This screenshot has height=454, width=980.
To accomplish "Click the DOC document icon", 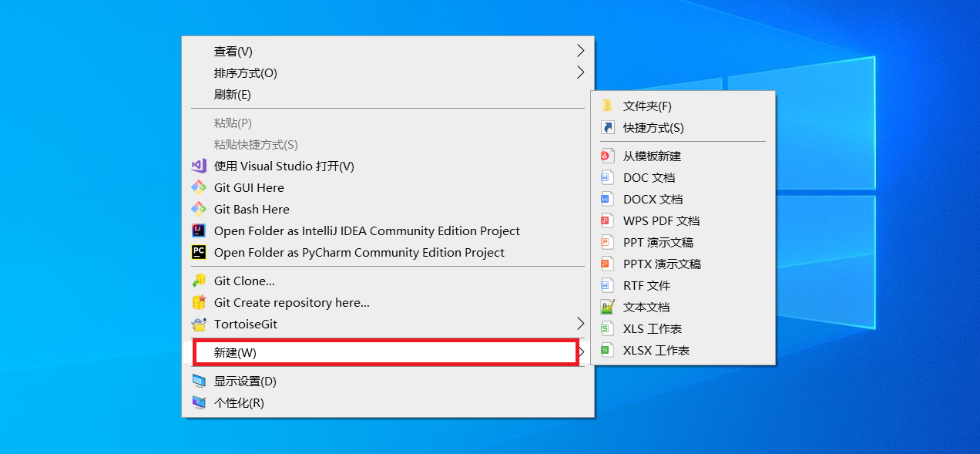I will 607,177.
